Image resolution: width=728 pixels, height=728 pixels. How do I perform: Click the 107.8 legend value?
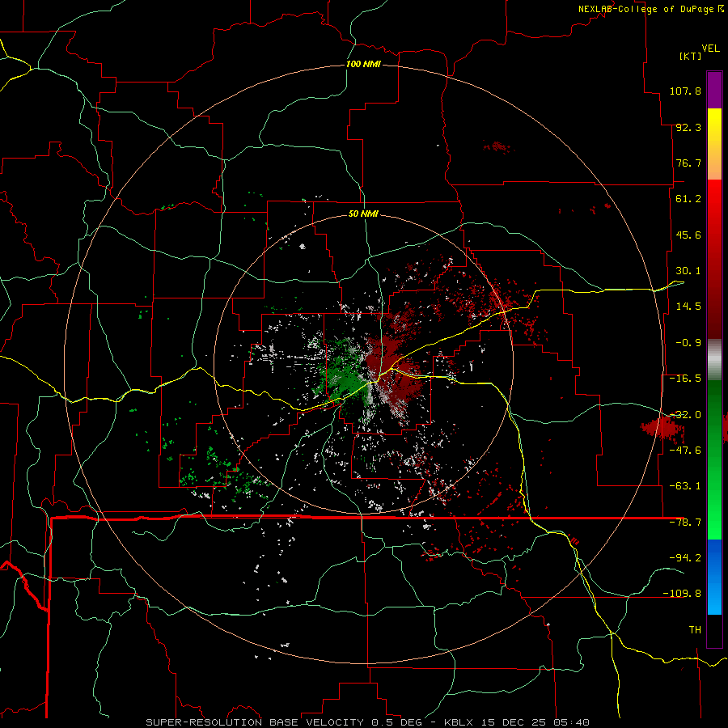click(x=685, y=91)
